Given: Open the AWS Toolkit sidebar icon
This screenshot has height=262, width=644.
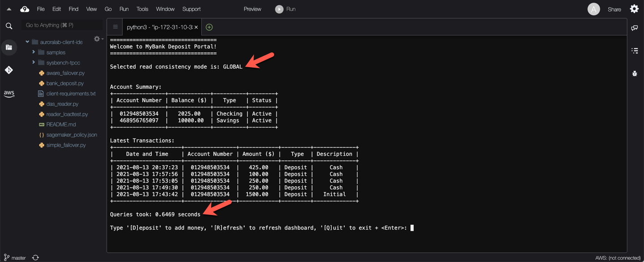Looking at the screenshot, I should click(x=9, y=94).
